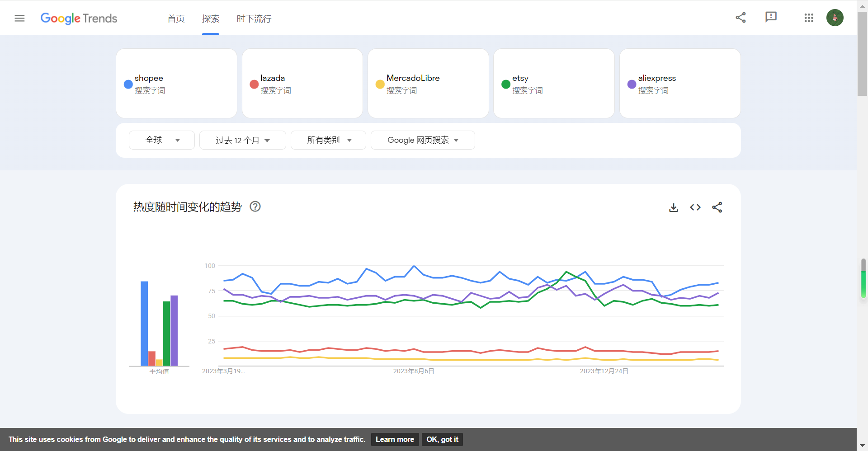This screenshot has width=868, height=451.
Task: Download the trends chart data
Action: coord(674,207)
